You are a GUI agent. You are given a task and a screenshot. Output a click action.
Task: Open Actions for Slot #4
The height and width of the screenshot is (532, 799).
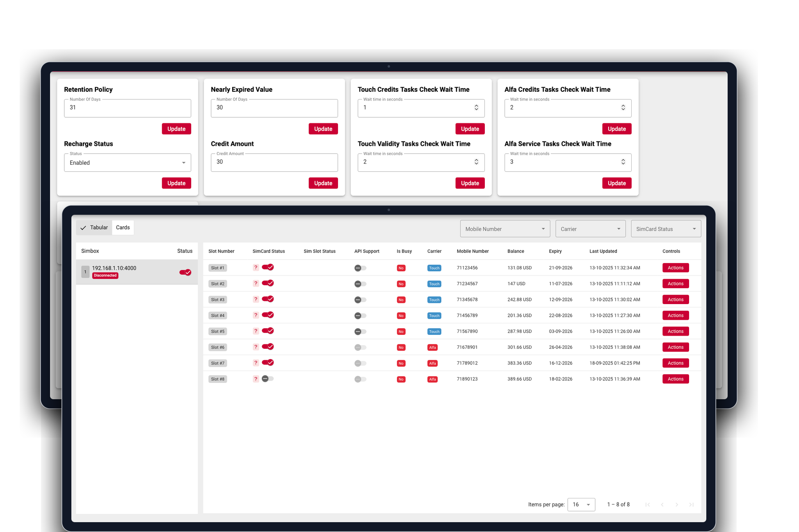tap(676, 316)
